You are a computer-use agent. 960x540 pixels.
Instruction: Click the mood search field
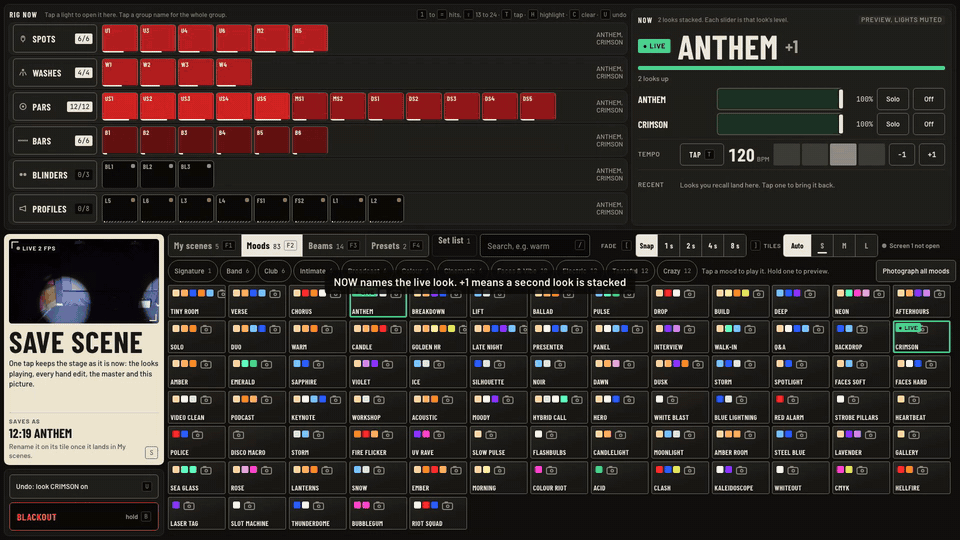click(534, 246)
